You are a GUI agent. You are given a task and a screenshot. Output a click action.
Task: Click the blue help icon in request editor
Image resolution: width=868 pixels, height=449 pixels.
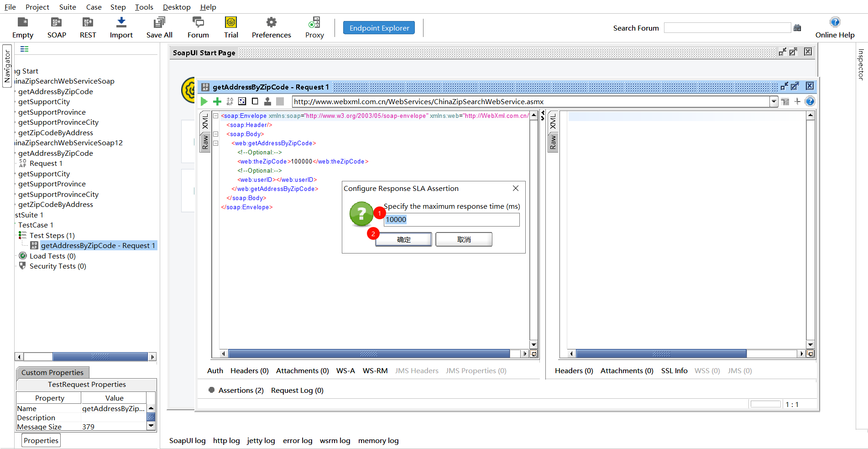coord(810,101)
